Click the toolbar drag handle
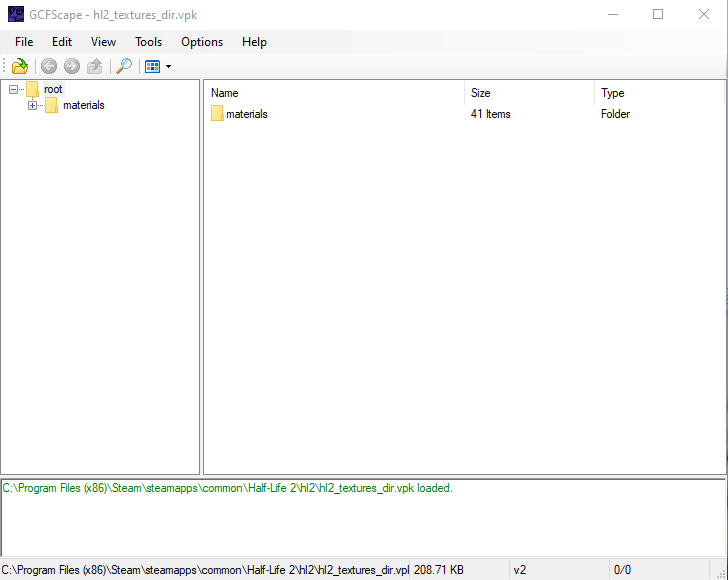Screen dimensions: 728x580 4,66
